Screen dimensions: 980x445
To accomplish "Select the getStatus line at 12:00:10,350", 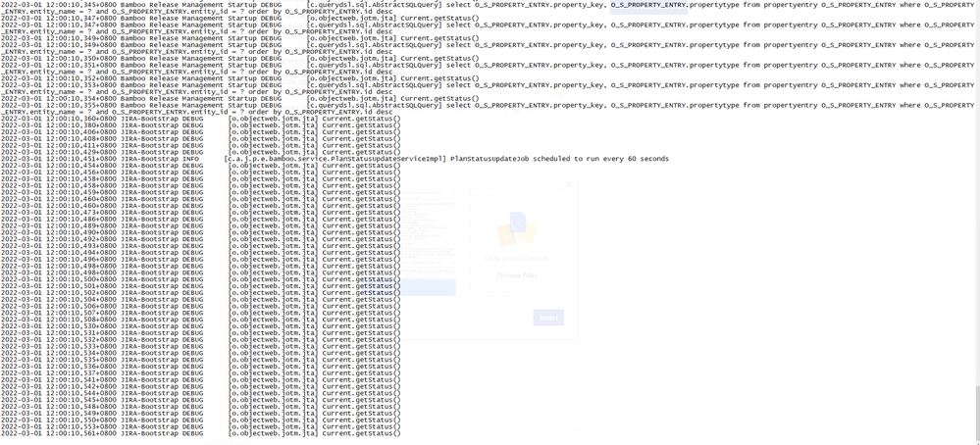I will 240,58.
